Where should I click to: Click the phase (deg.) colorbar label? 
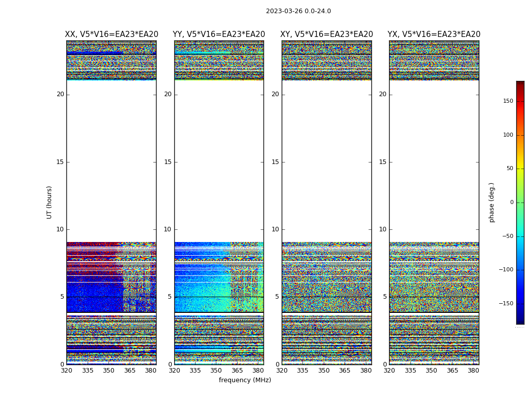point(491,202)
